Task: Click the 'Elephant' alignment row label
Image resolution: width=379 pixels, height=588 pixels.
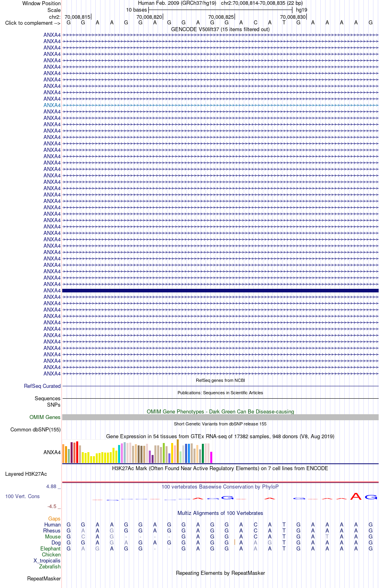Action: tap(50, 548)
